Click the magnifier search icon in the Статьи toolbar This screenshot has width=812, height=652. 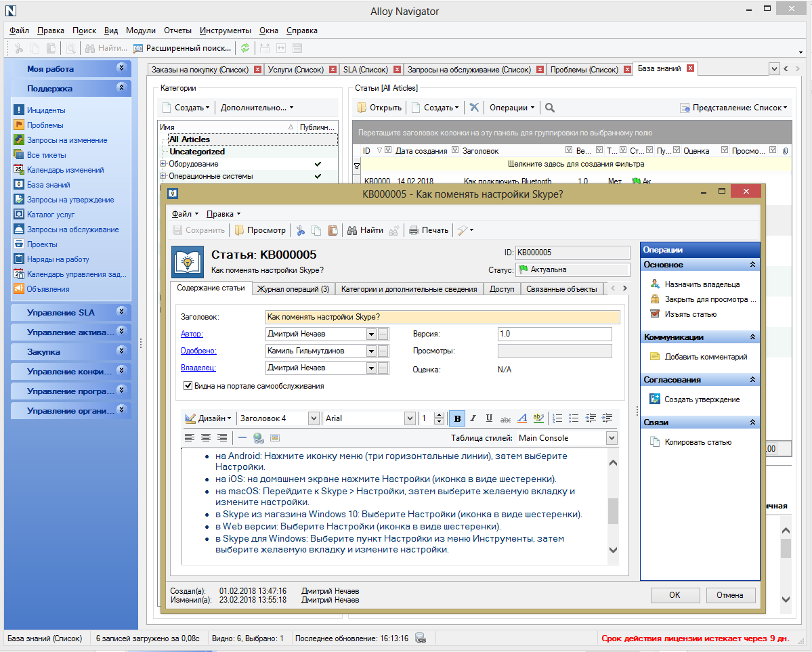click(550, 108)
